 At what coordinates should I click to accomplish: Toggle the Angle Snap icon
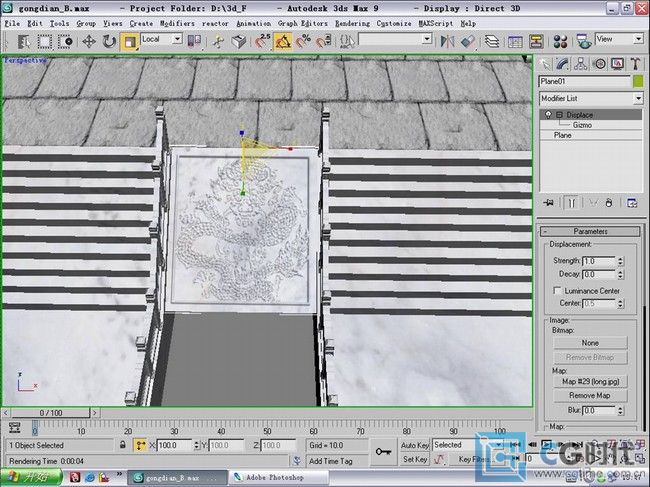point(283,41)
